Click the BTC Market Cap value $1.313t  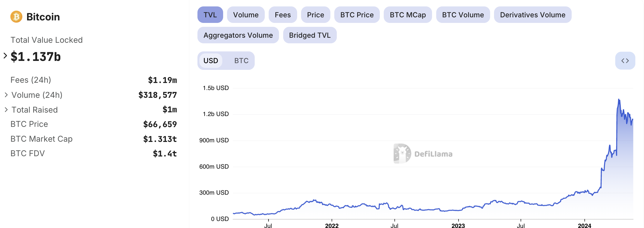pyautogui.click(x=160, y=139)
